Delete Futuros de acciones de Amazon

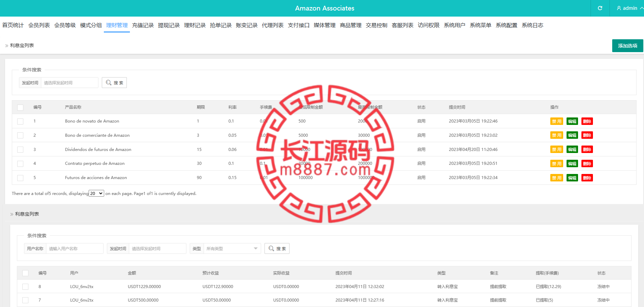click(x=587, y=178)
